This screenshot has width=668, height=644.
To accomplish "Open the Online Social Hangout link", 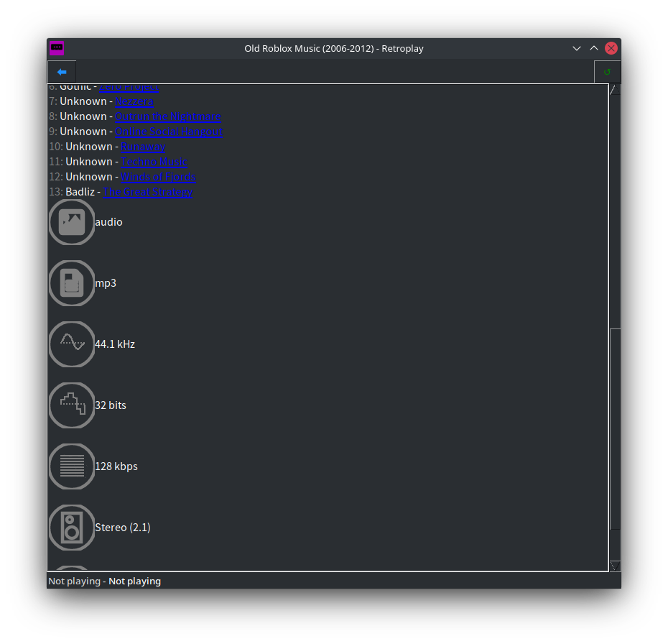I will coord(169,132).
